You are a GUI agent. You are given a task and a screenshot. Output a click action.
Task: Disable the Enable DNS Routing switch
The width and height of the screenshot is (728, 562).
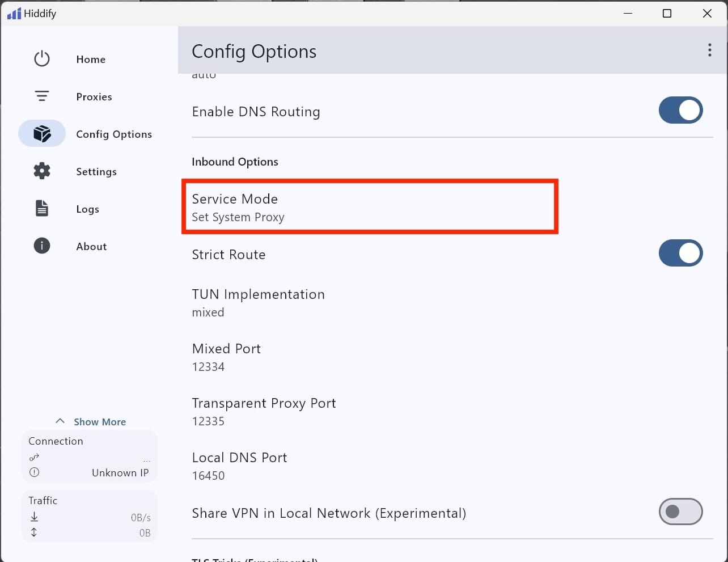[x=680, y=111]
